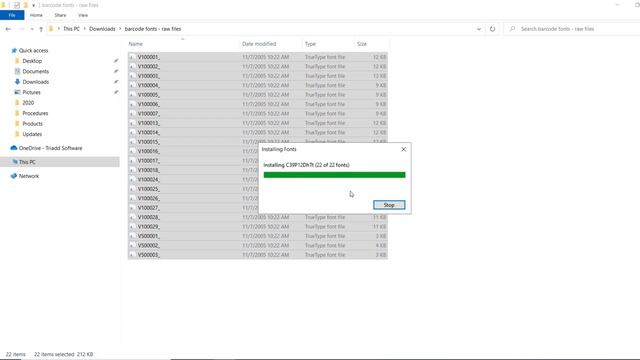Sort files by Type column
This screenshot has height=360, width=640.
(x=310, y=44)
